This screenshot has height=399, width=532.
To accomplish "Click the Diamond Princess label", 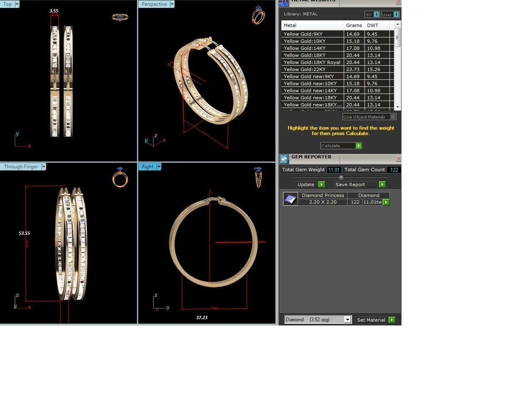I will [x=323, y=195].
